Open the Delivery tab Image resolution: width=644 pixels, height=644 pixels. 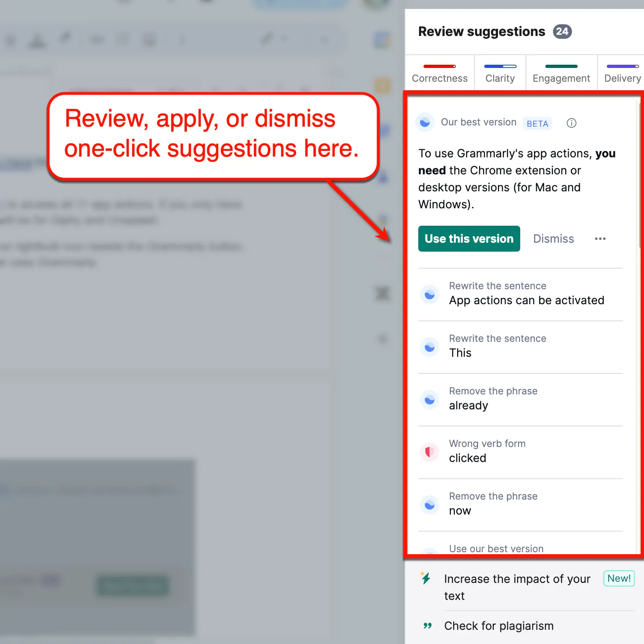coord(621,73)
